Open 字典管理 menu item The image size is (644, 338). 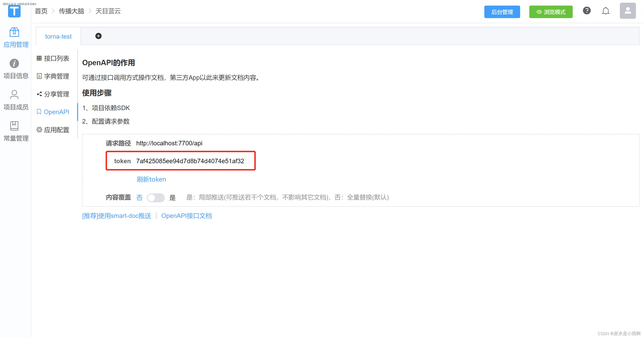53,76
